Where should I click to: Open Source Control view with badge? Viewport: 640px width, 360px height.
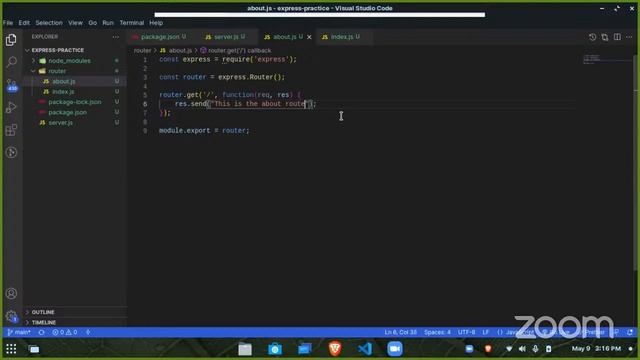click(x=11, y=85)
